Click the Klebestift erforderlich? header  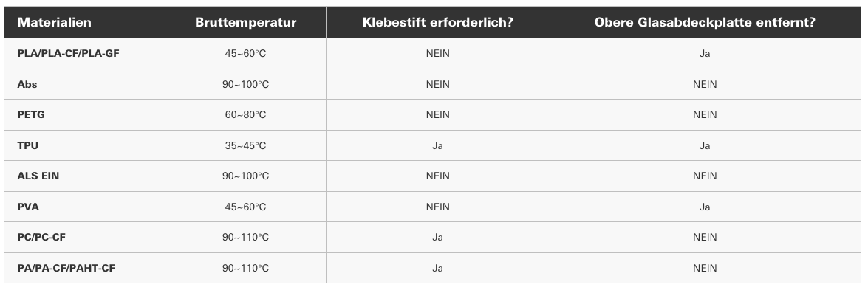438,23
